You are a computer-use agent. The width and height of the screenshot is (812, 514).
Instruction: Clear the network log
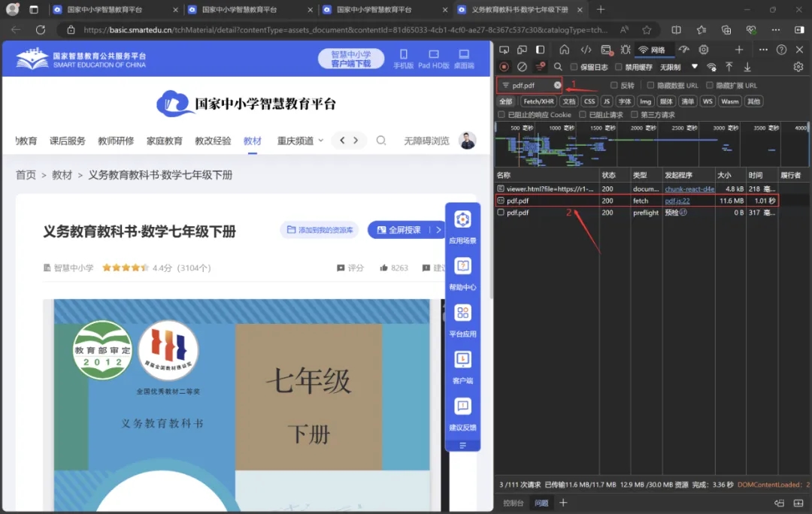point(522,67)
